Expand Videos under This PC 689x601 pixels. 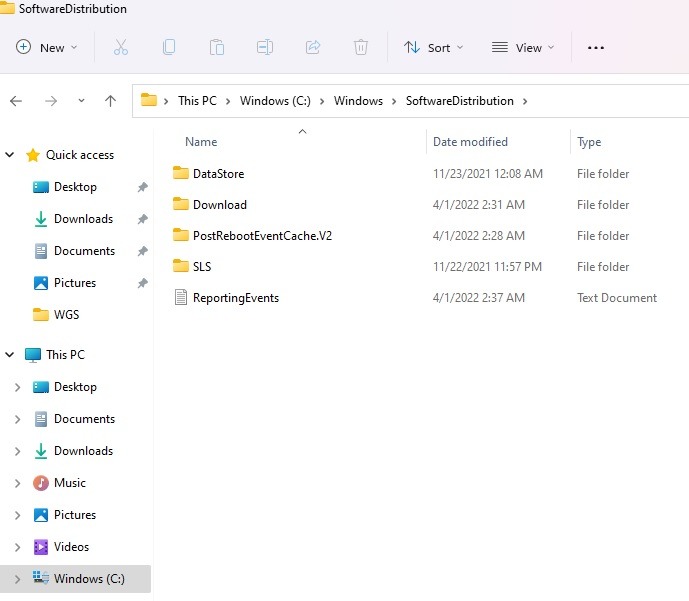pyautogui.click(x=18, y=547)
